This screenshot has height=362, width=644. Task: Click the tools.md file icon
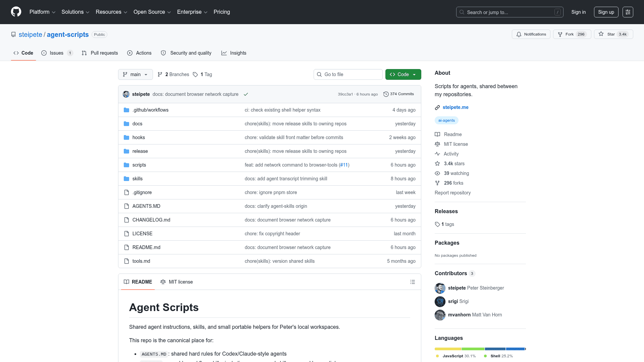(126, 261)
